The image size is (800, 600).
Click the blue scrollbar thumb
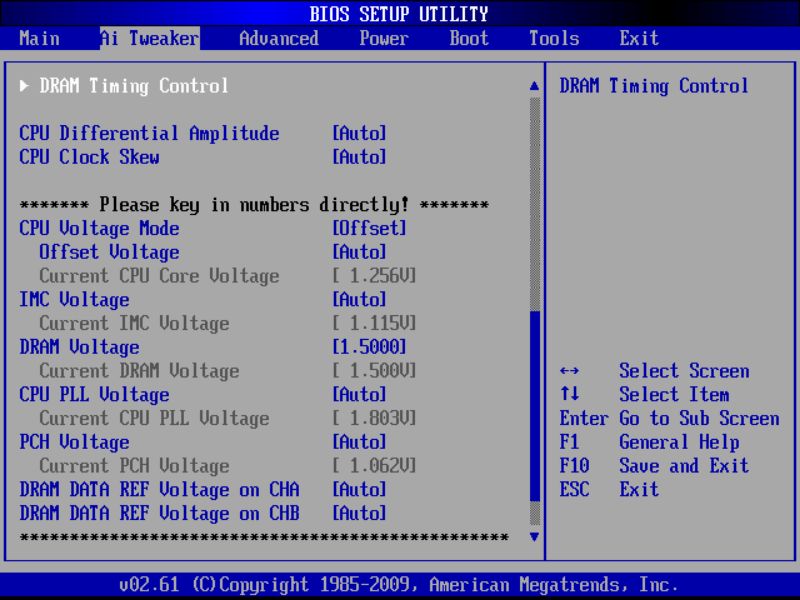coord(535,406)
